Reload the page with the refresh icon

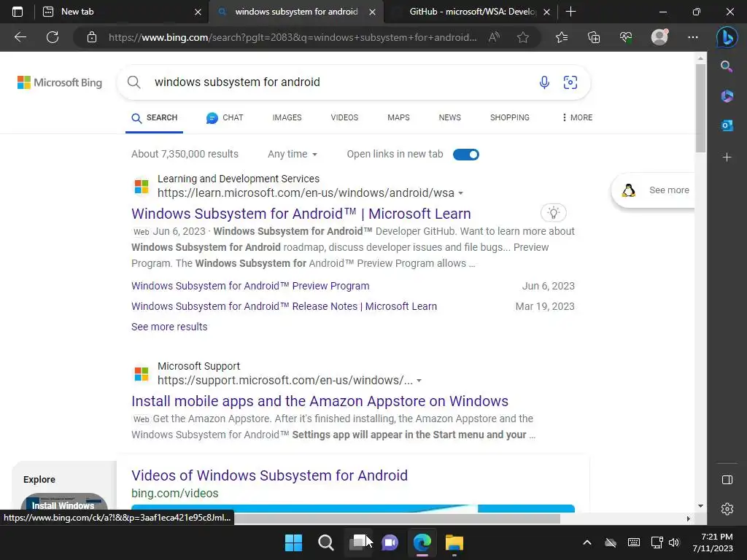pos(53,37)
